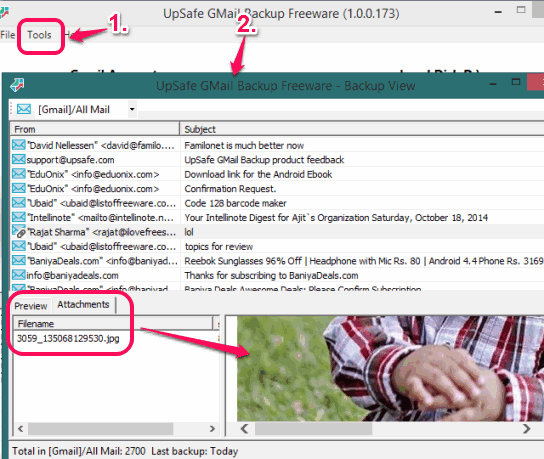Viewport: 544px width, 459px height.
Task: Click left arrow of attachment list scrollbar
Action: point(21,429)
